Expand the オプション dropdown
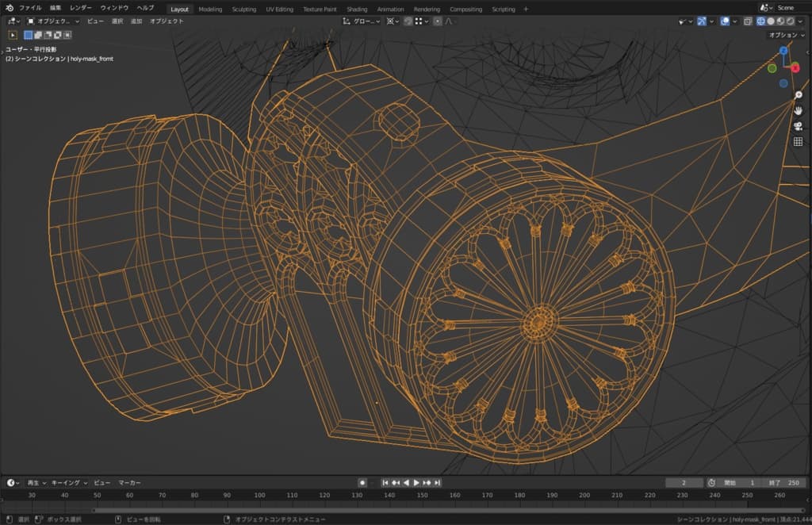 point(787,36)
